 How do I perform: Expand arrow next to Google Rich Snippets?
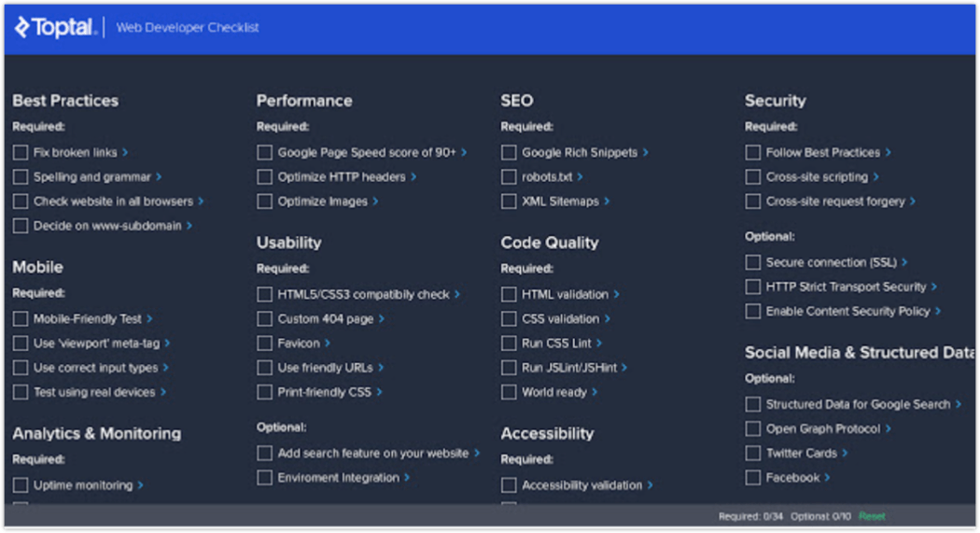point(646,152)
